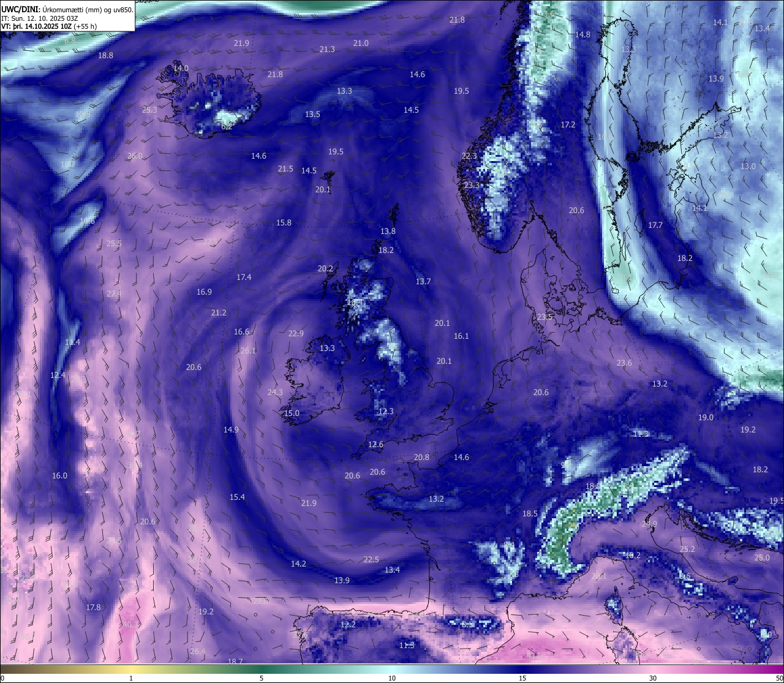This screenshot has height=683, width=784.
Task: Click the value 21.0 on the map
Action: tap(361, 43)
